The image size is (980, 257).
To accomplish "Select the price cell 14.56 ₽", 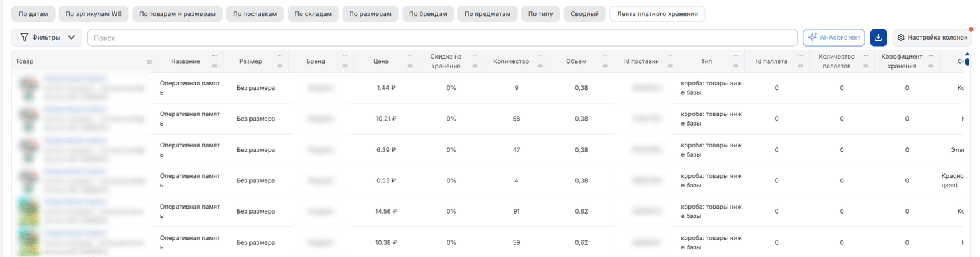I will pos(387,212).
